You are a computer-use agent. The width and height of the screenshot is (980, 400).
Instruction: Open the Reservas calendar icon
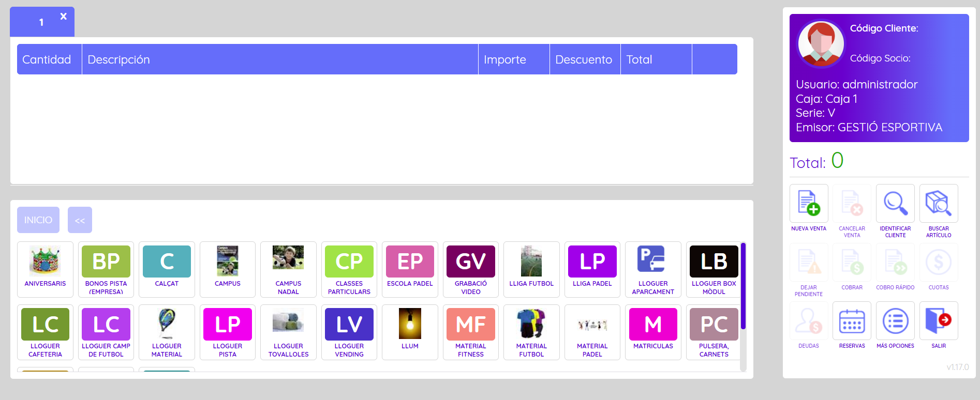click(x=852, y=321)
